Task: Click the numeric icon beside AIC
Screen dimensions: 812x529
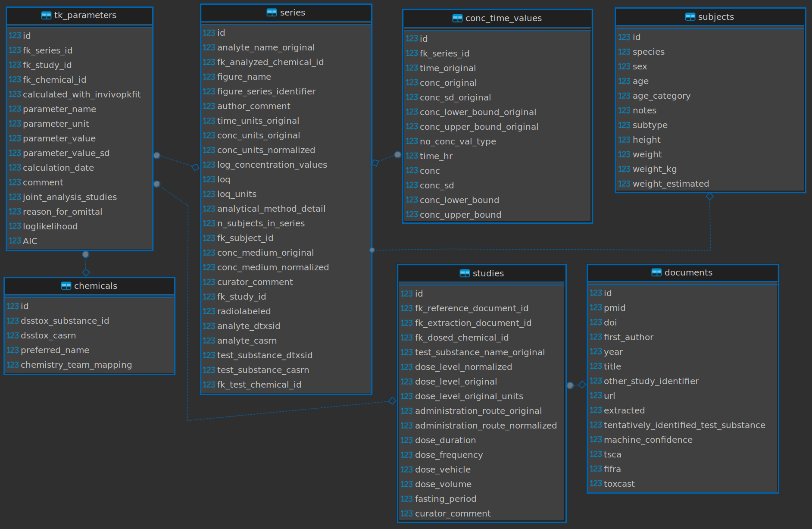Action: coord(15,241)
